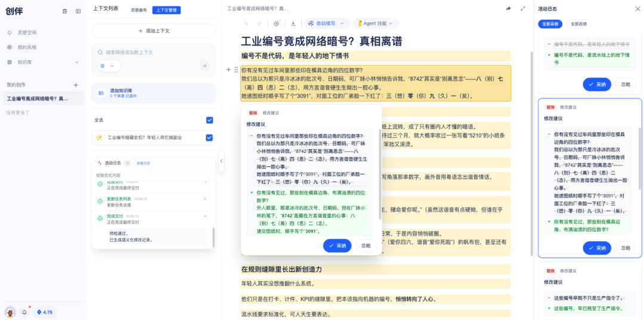The height and width of the screenshot is (320, 644).
Task: Open notifications via the bell icon
Action: (x=24, y=312)
